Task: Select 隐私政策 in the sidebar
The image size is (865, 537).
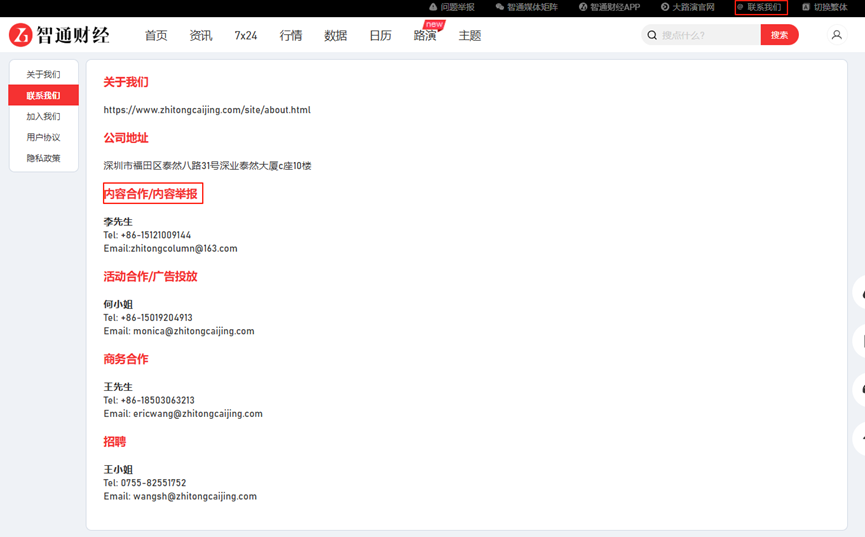Action: (x=44, y=158)
